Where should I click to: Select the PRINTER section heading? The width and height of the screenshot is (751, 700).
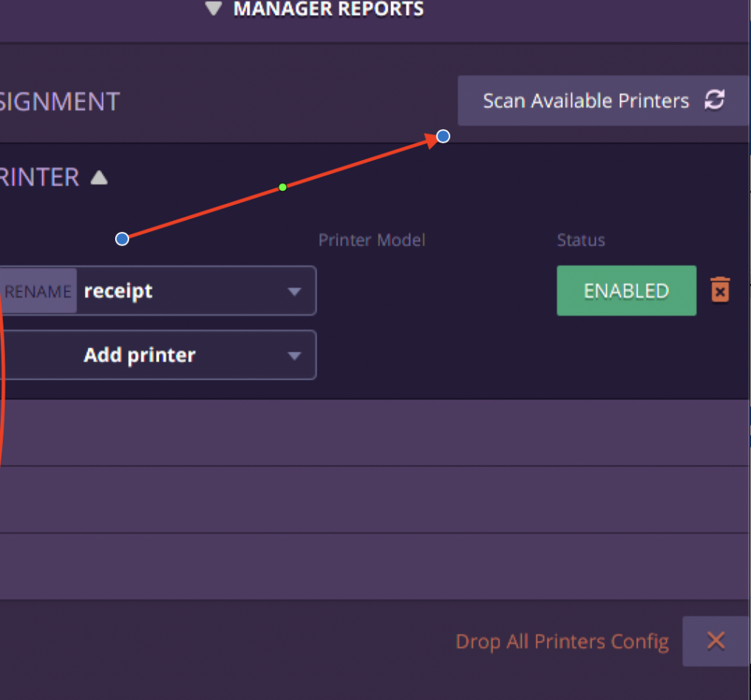(40, 177)
